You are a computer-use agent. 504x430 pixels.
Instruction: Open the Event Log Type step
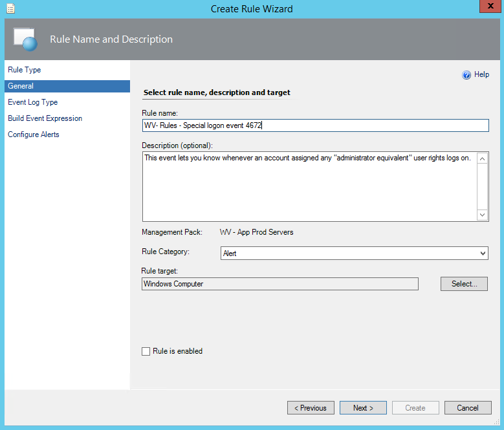[x=33, y=102]
